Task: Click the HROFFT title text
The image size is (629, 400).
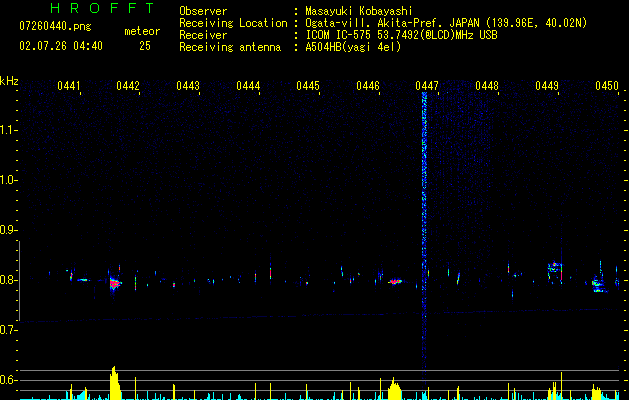Action: point(102,8)
